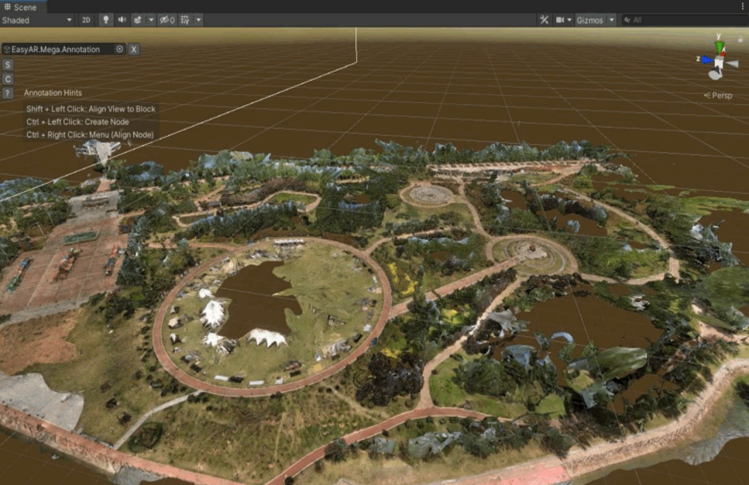This screenshot has height=485, width=749.
Task: Open the Scene panel's three-dot menu
Action: [741, 6]
